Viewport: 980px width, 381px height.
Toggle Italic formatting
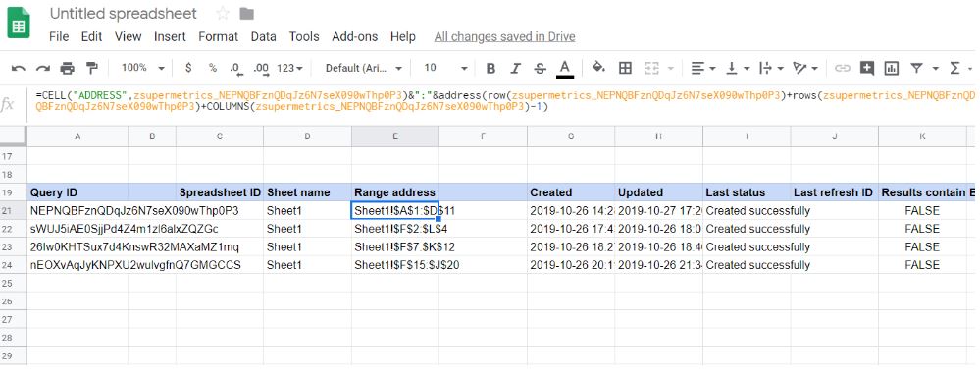click(516, 68)
